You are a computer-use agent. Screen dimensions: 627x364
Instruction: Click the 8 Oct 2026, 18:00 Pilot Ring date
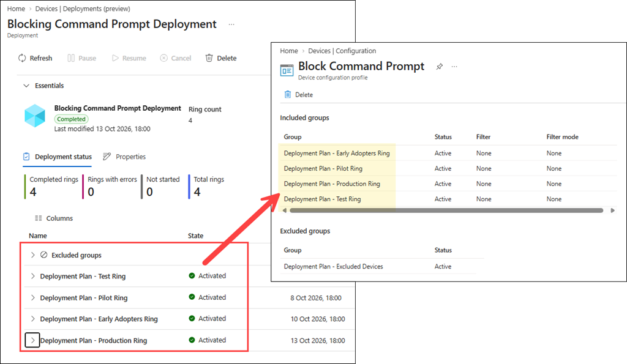pos(316,298)
